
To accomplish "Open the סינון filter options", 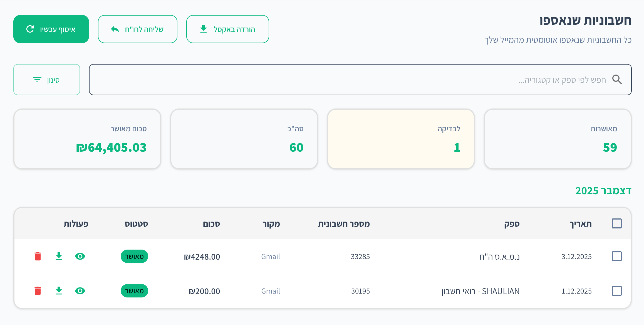I will point(47,80).
